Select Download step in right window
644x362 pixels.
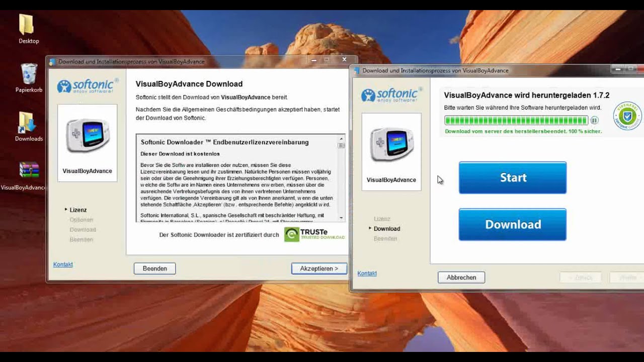tap(387, 229)
